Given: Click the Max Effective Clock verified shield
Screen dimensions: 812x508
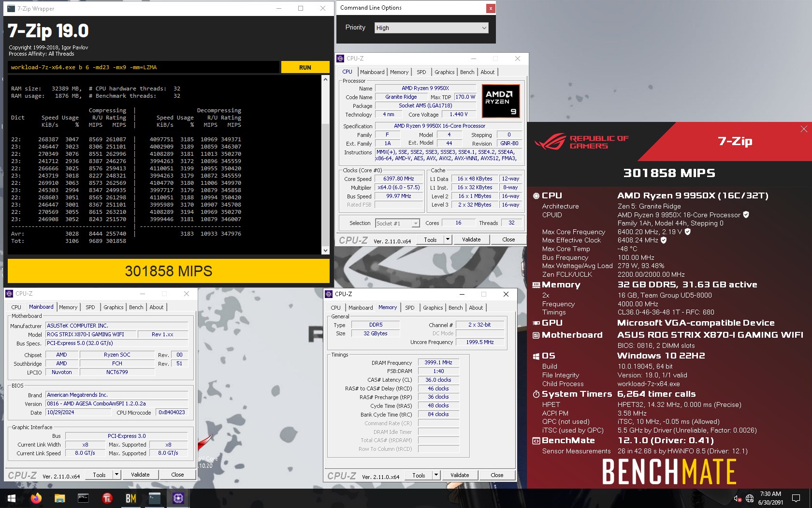Looking at the screenshot, I should (x=664, y=240).
